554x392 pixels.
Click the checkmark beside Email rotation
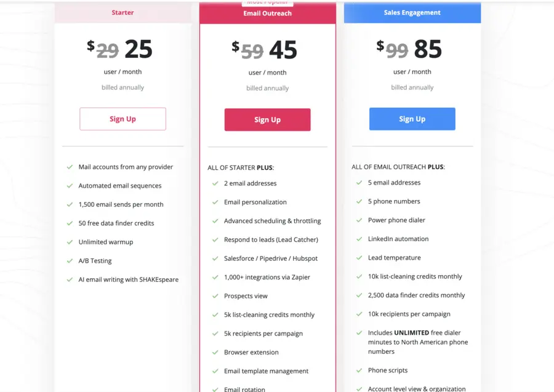pos(215,389)
